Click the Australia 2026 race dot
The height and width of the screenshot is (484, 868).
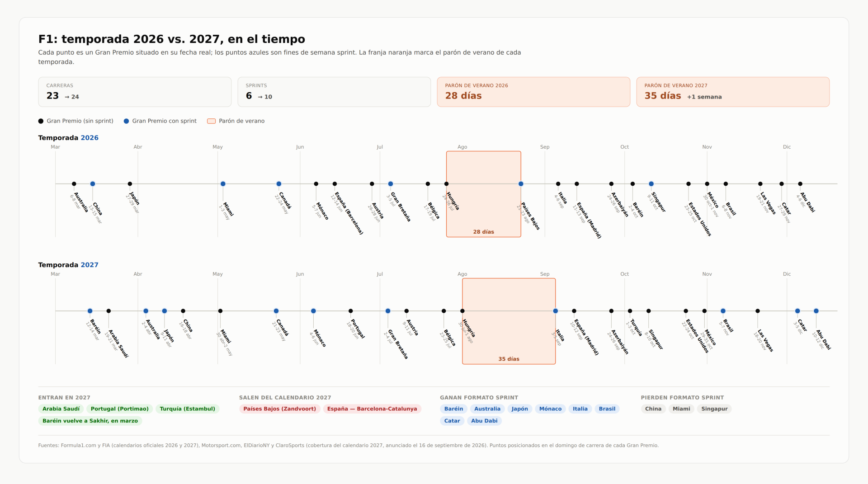point(74,184)
